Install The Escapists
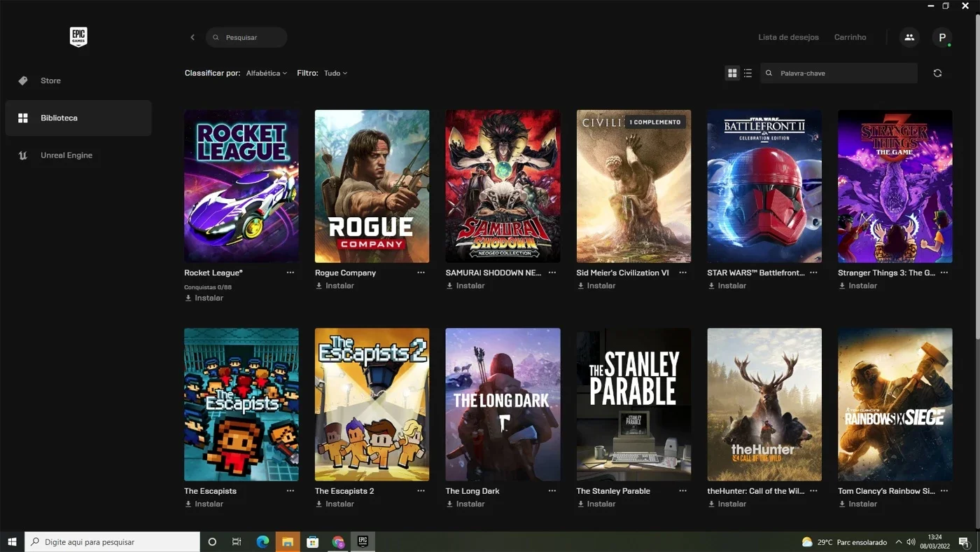This screenshot has width=980, height=552. click(x=204, y=504)
